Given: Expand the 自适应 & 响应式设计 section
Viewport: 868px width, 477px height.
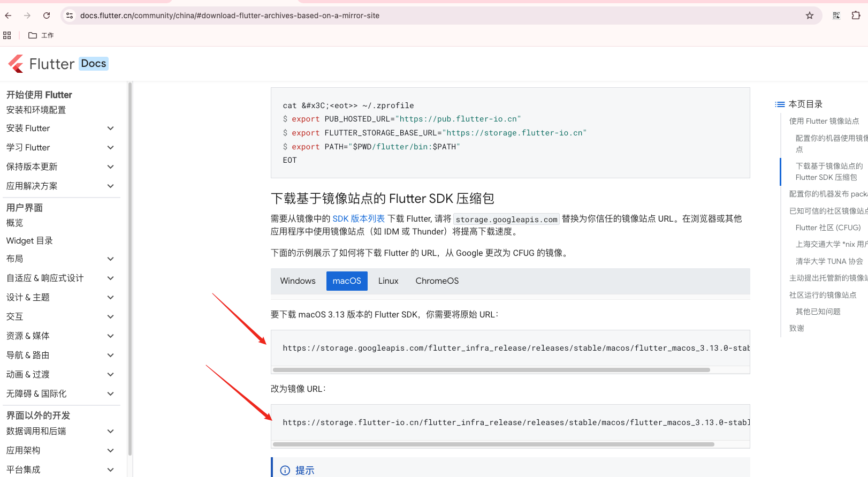Looking at the screenshot, I should tap(111, 278).
